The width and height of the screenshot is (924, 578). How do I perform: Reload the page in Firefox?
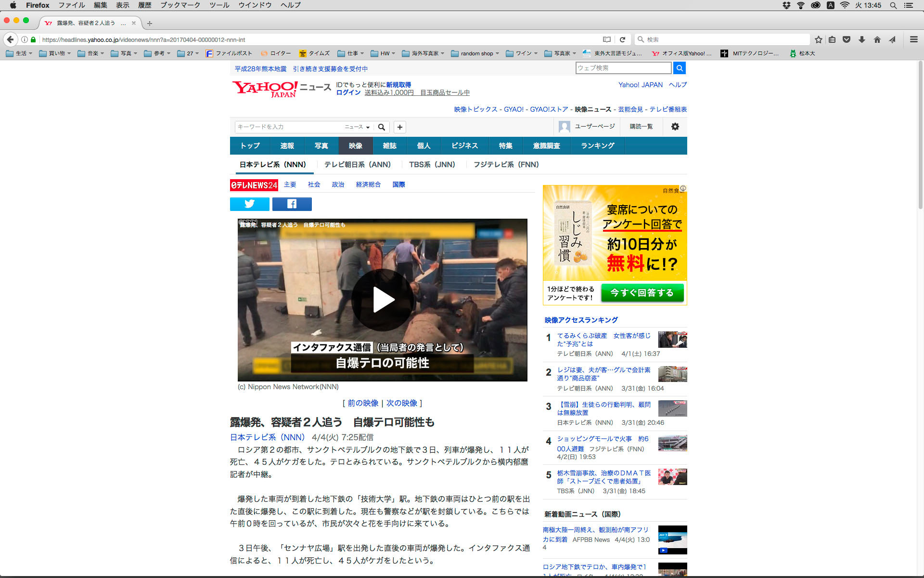click(x=622, y=39)
